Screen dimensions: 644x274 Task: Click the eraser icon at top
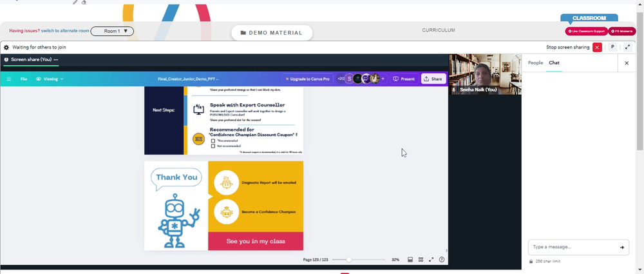coord(84,2)
